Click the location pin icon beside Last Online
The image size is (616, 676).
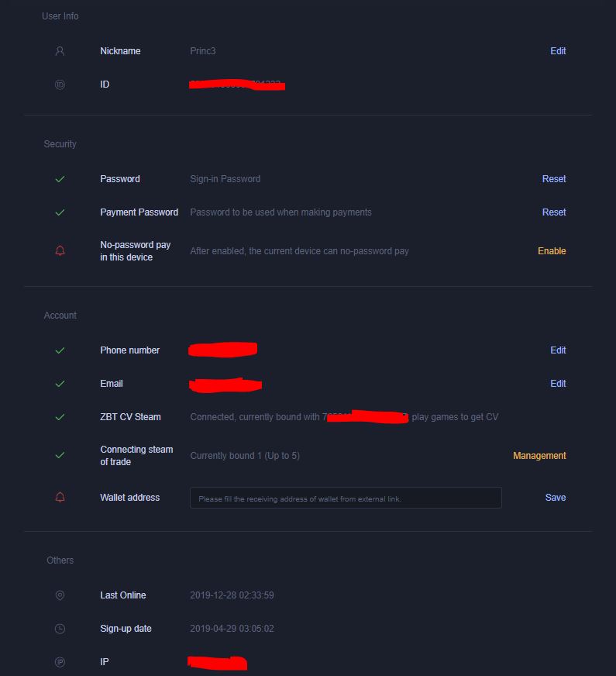tap(60, 595)
